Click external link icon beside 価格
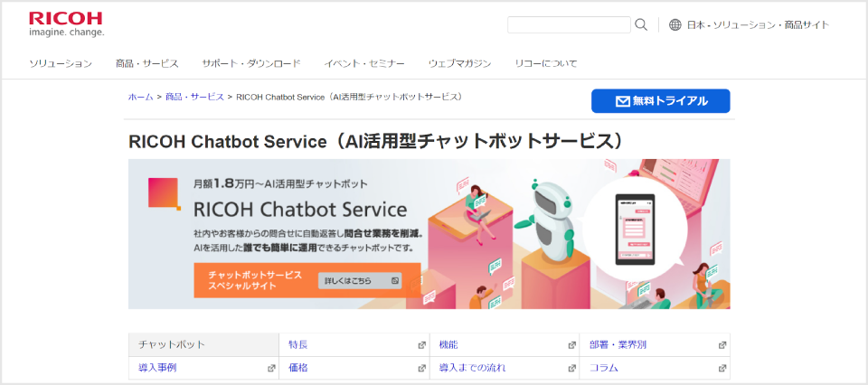Viewport: 868px width, 385px height. point(422,368)
